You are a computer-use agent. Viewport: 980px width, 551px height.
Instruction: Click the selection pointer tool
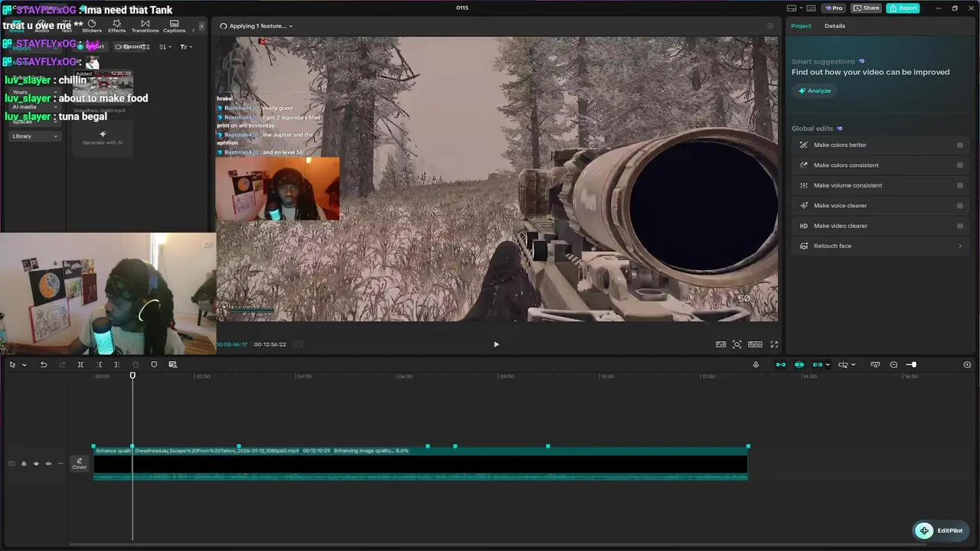tap(12, 364)
